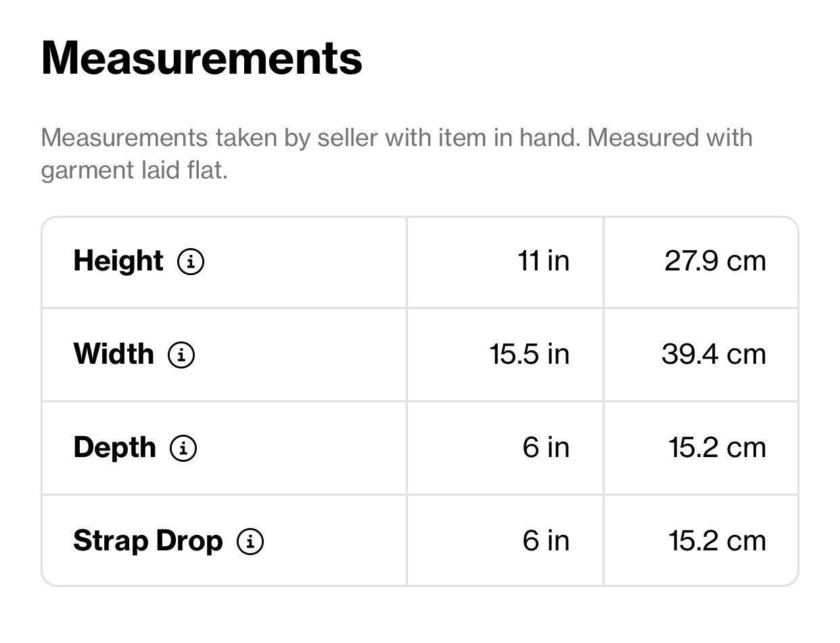Click the Depth label text
The width and height of the screenshot is (840, 643).
tap(114, 448)
